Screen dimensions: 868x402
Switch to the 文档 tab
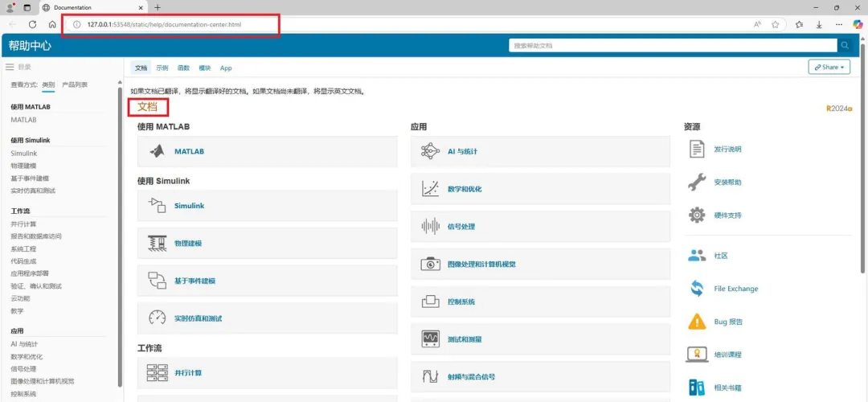141,68
